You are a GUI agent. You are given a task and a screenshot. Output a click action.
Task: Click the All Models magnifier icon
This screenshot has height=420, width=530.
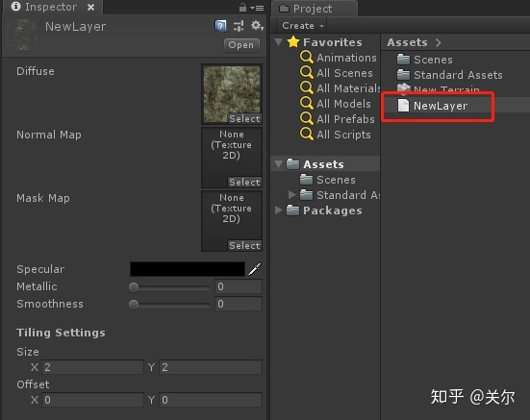[x=306, y=103]
